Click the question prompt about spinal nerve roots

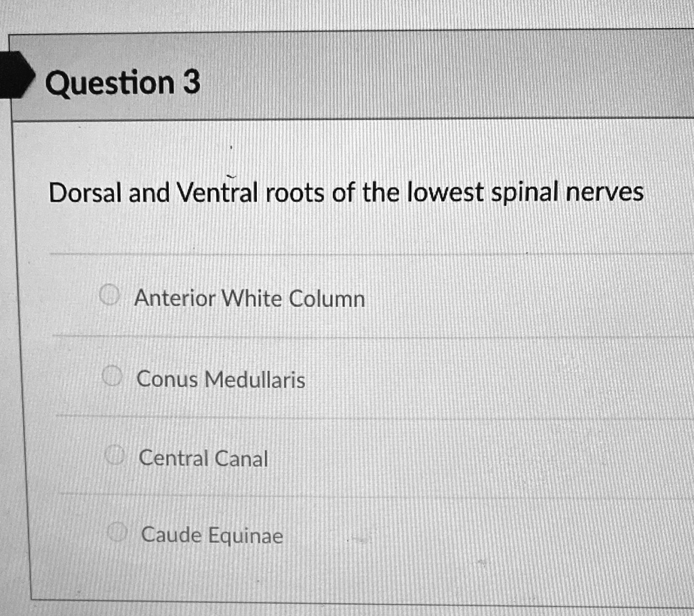pos(346,192)
